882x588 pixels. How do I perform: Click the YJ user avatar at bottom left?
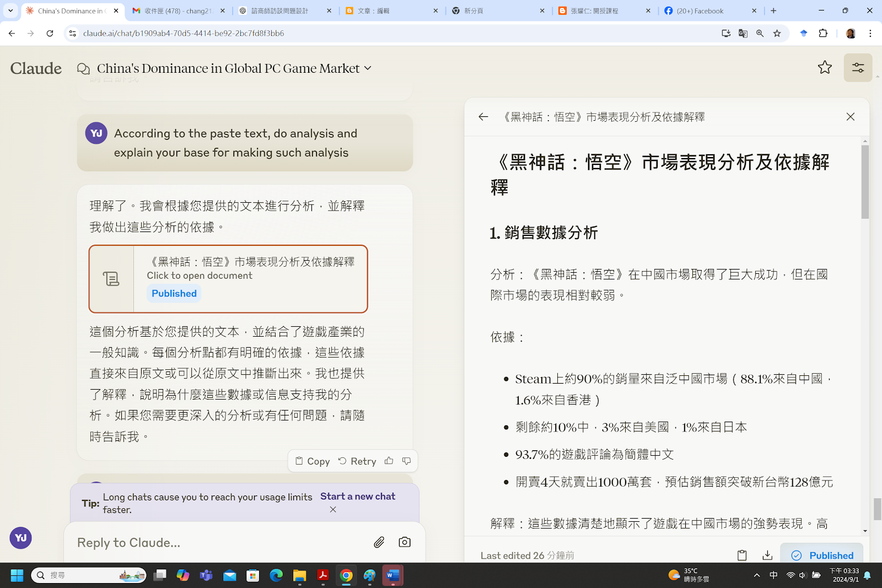[21, 538]
